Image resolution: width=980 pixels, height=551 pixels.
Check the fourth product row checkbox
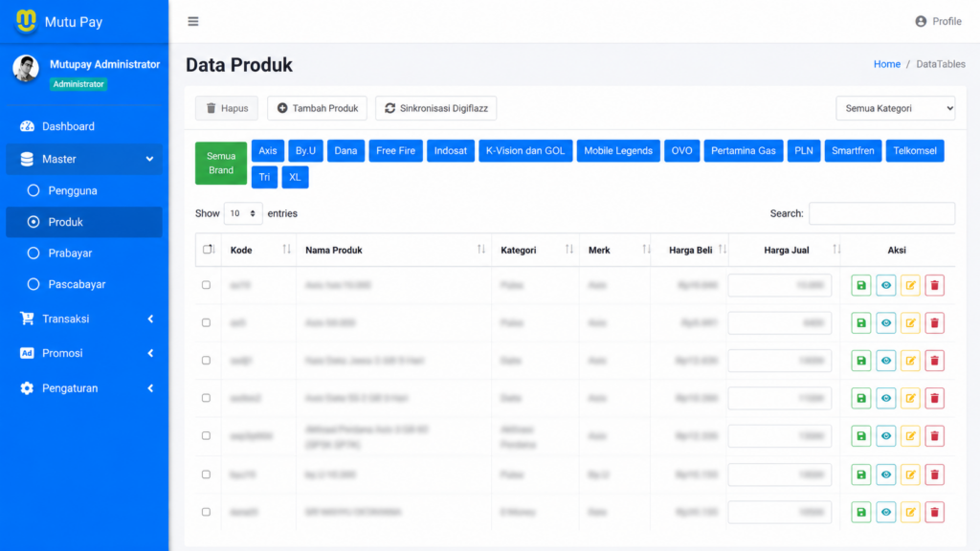[x=206, y=398]
